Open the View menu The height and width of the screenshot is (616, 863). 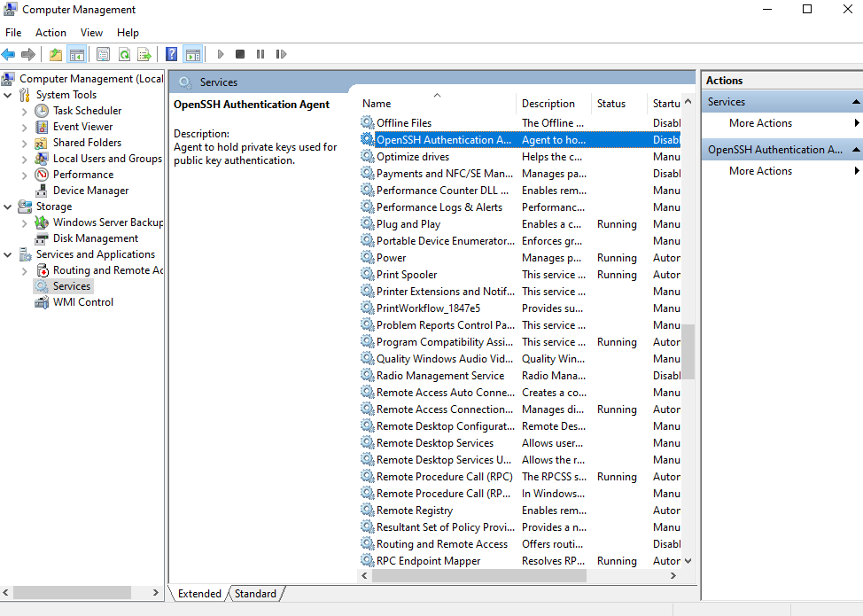[91, 33]
